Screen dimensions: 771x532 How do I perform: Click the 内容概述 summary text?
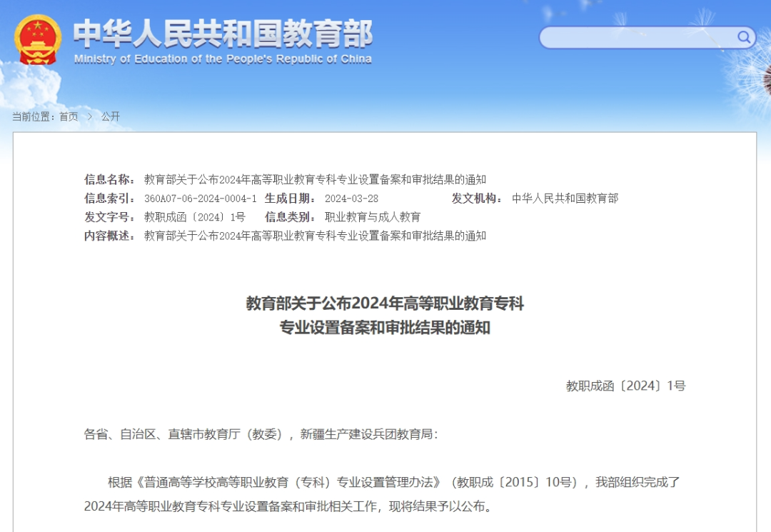[315, 236]
